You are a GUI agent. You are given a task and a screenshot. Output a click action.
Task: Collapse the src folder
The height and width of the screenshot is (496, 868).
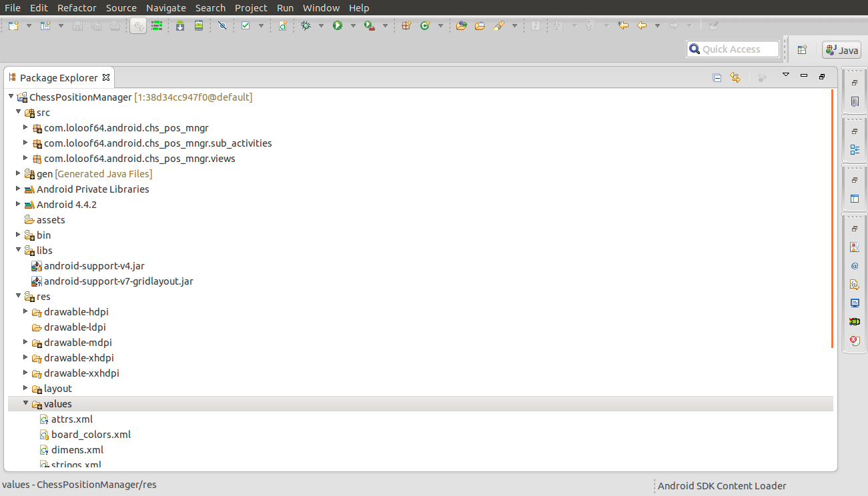[x=19, y=112]
